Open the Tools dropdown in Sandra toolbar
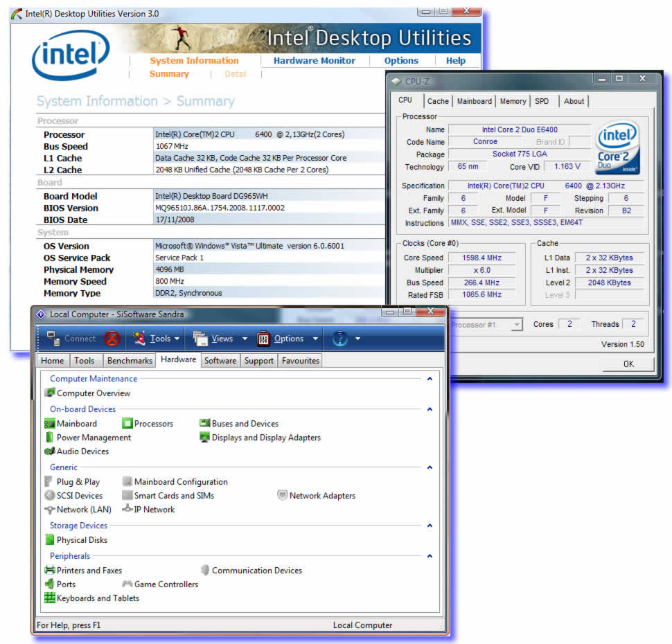Screen dimensions: 672x644 156,339
